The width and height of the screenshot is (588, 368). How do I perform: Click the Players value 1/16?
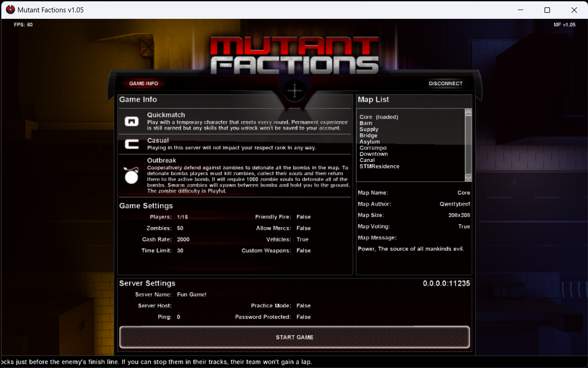tap(182, 217)
